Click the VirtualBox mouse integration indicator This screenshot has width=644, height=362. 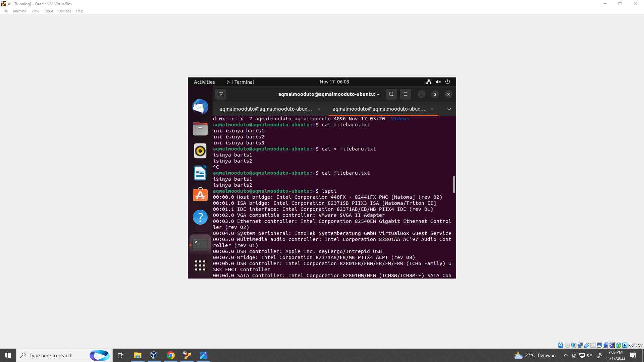(618, 345)
